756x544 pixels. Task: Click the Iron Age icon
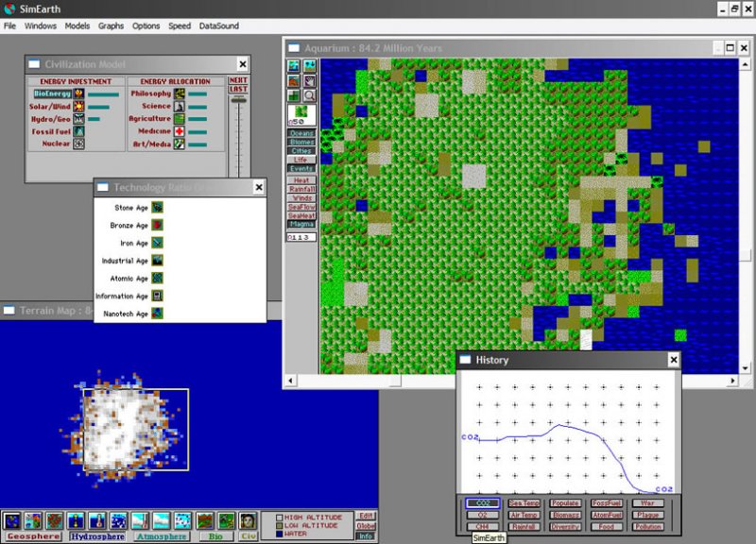coord(157,243)
